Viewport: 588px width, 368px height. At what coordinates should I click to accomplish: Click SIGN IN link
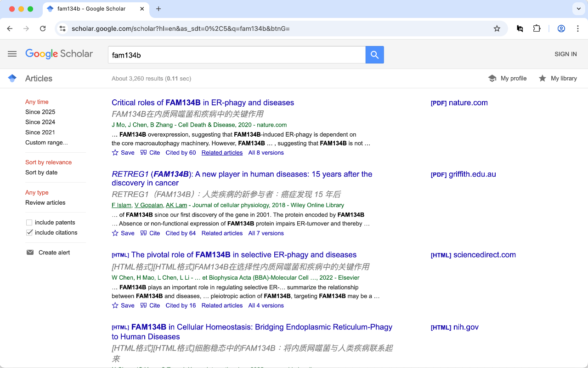[565, 54]
